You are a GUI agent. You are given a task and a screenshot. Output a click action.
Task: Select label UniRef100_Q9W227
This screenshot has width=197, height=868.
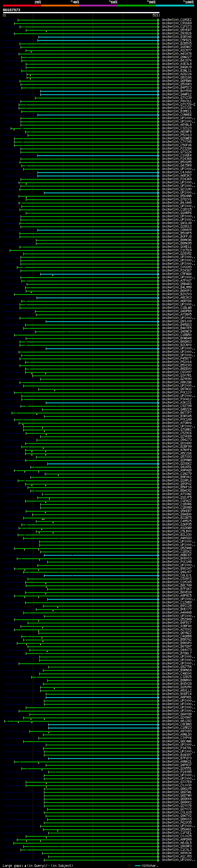[x=177, y=57]
